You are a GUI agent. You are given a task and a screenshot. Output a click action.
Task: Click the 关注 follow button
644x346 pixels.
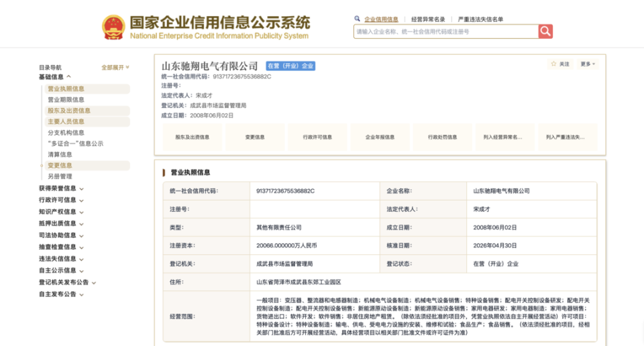point(560,64)
